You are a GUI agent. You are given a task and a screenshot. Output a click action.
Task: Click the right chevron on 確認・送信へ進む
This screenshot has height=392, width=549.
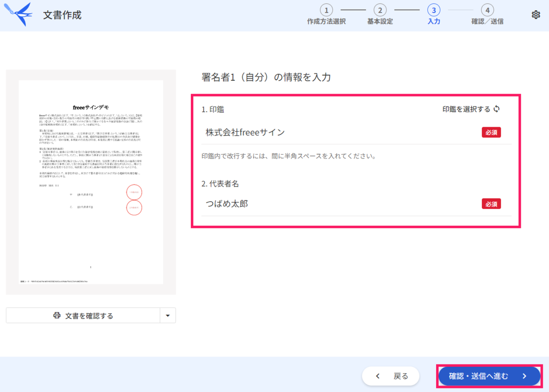pyautogui.click(x=524, y=376)
